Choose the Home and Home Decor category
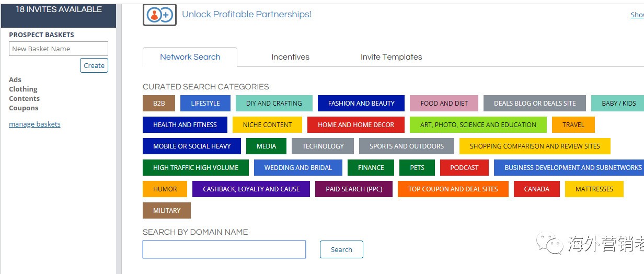Viewport: 644px width, 274px height. (x=355, y=125)
